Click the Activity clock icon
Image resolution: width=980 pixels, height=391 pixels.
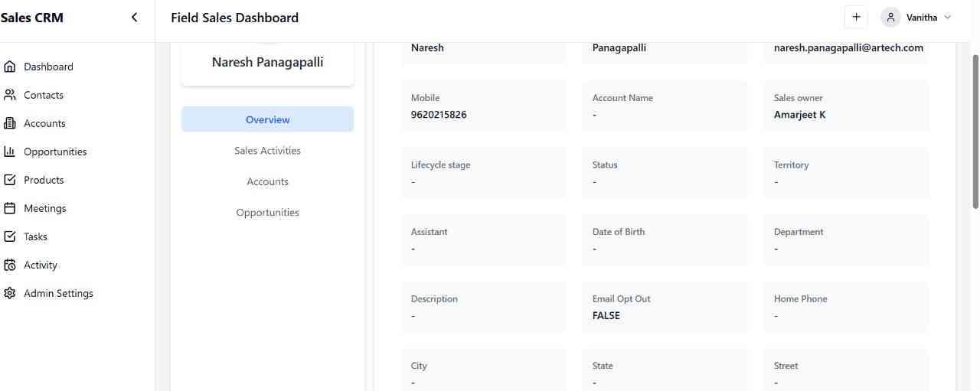[x=10, y=265]
